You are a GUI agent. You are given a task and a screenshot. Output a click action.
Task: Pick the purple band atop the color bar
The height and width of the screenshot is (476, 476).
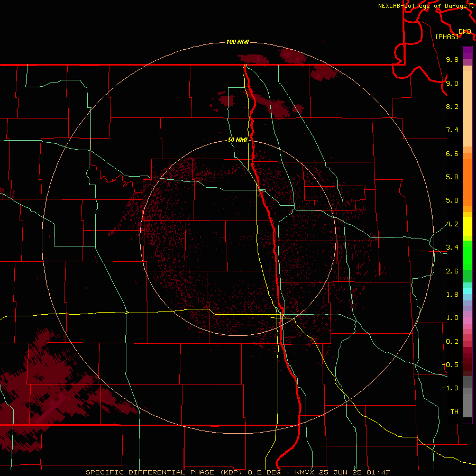point(467,53)
